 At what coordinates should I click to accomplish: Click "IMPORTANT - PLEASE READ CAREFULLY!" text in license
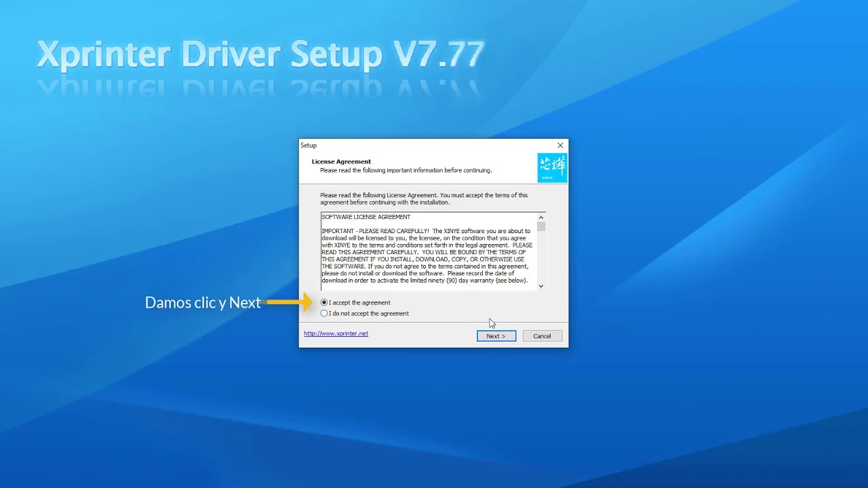click(x=375, y=231)
